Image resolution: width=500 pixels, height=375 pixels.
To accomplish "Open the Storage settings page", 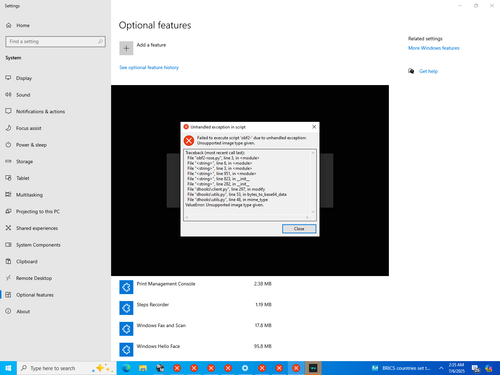I will pos(55,161).
